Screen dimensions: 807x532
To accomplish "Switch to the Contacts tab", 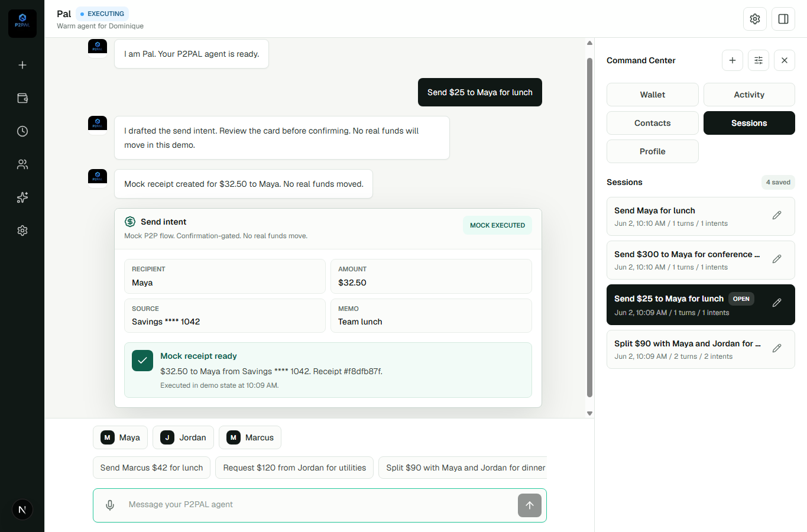I will (x=653, y=123).
